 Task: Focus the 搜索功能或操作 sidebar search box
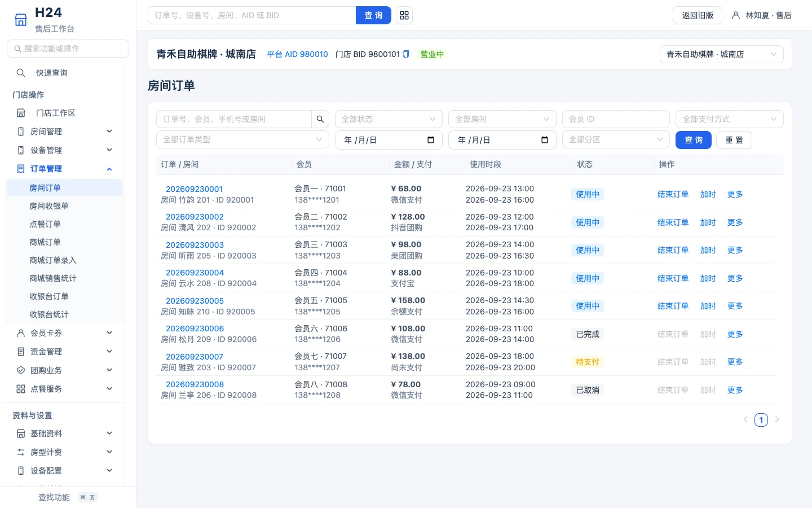click(x=68, y=49)
